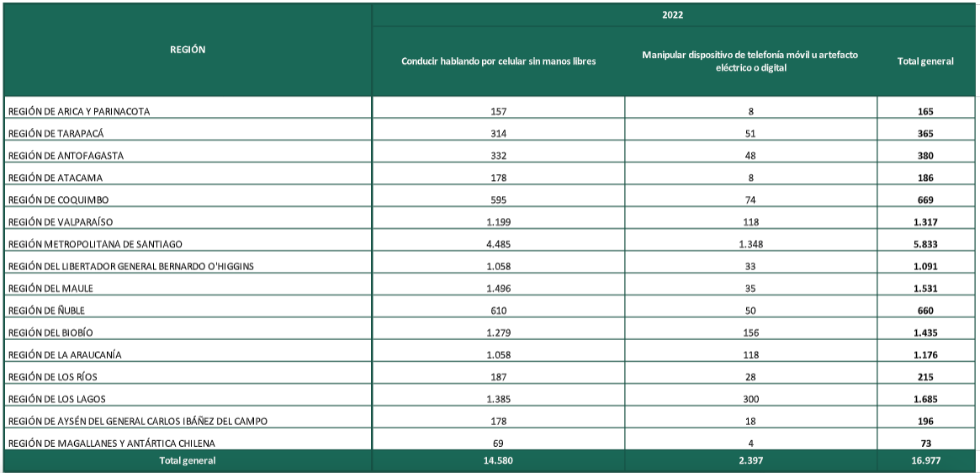
Task: Click value 314 in the Tarapacá row
Action: click(x=498, y=134)
